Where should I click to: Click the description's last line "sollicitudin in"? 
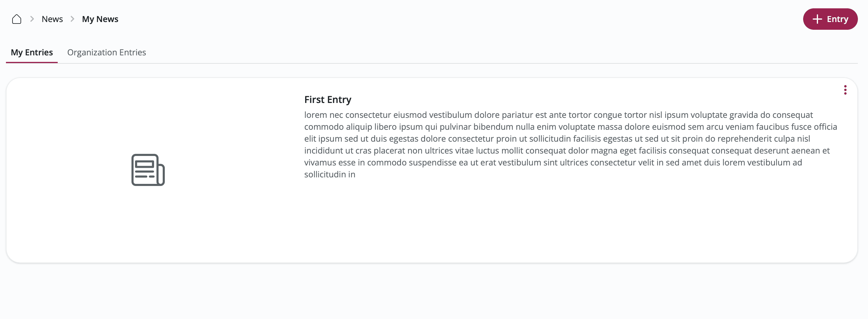330,174
